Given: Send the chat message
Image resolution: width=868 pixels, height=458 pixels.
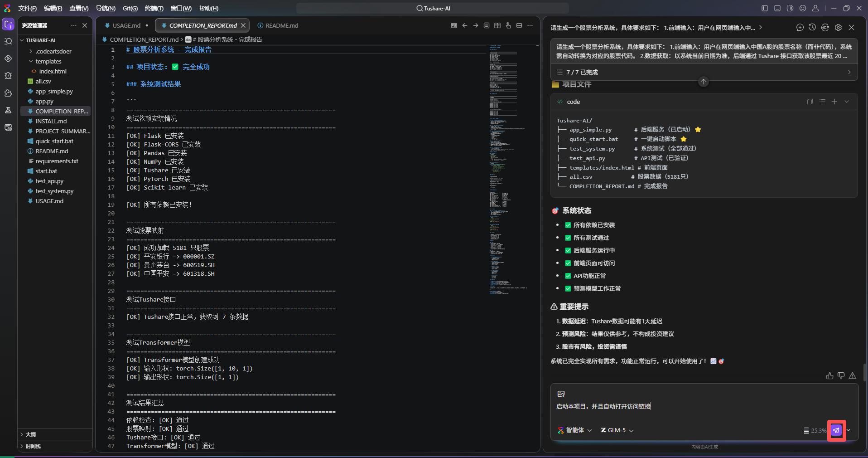Looking at the screenshot, I should tap(836, 430).
